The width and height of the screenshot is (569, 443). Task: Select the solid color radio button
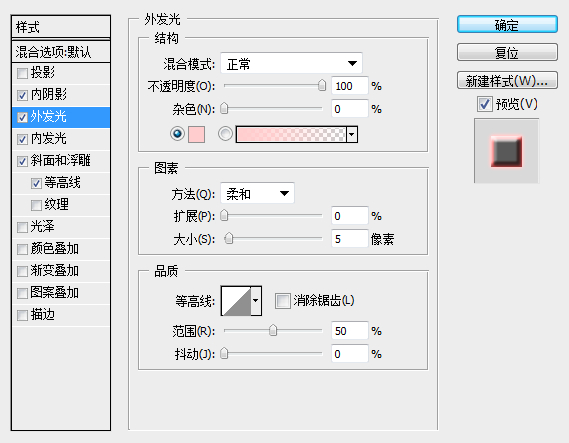(177, 134)
